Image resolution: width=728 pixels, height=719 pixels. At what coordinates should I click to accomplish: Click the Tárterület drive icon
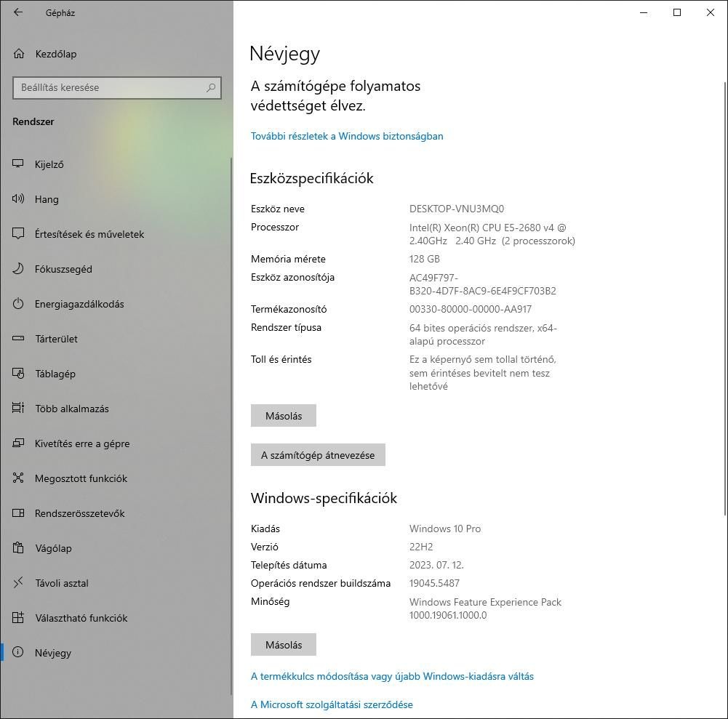18,338
